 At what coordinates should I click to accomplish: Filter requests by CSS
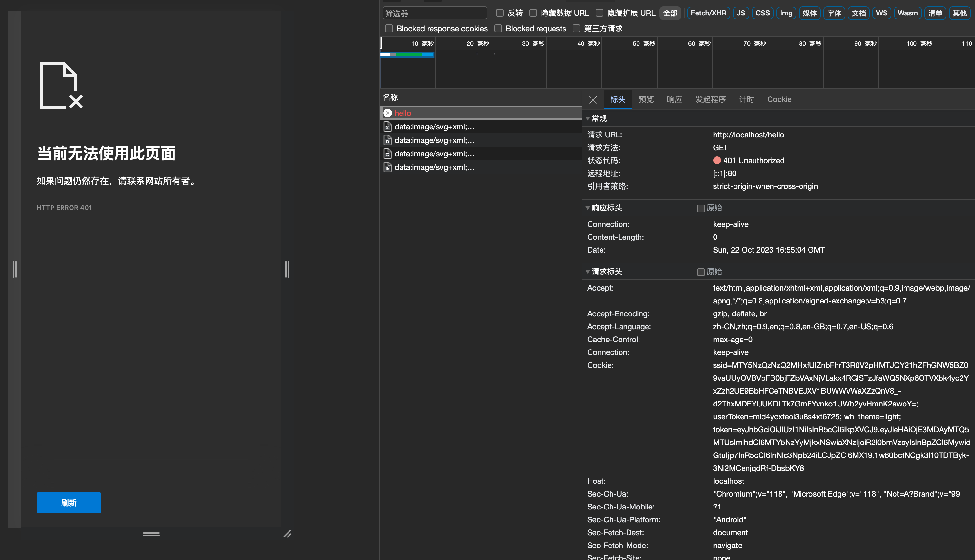click(762, 13)
